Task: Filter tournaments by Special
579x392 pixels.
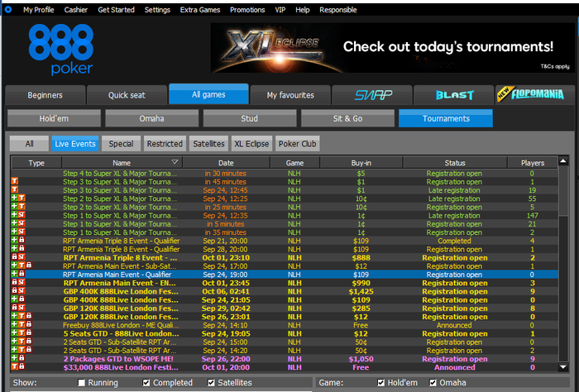Action: click(x=121, y=144)
